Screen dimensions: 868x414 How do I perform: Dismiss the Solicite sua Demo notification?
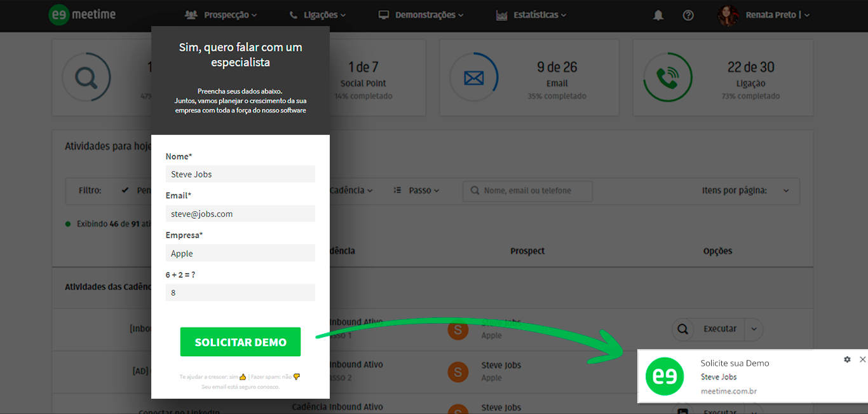[x=862, y=359]
